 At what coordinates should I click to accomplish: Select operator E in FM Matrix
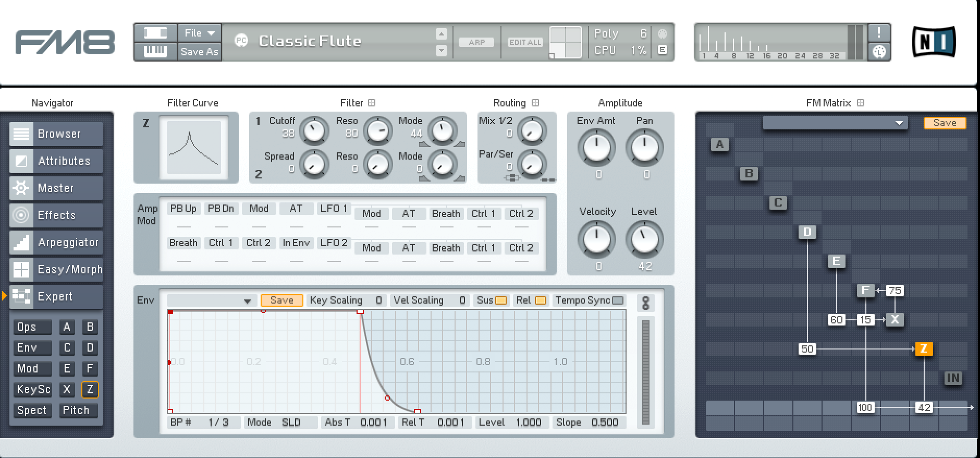(836, 261)
